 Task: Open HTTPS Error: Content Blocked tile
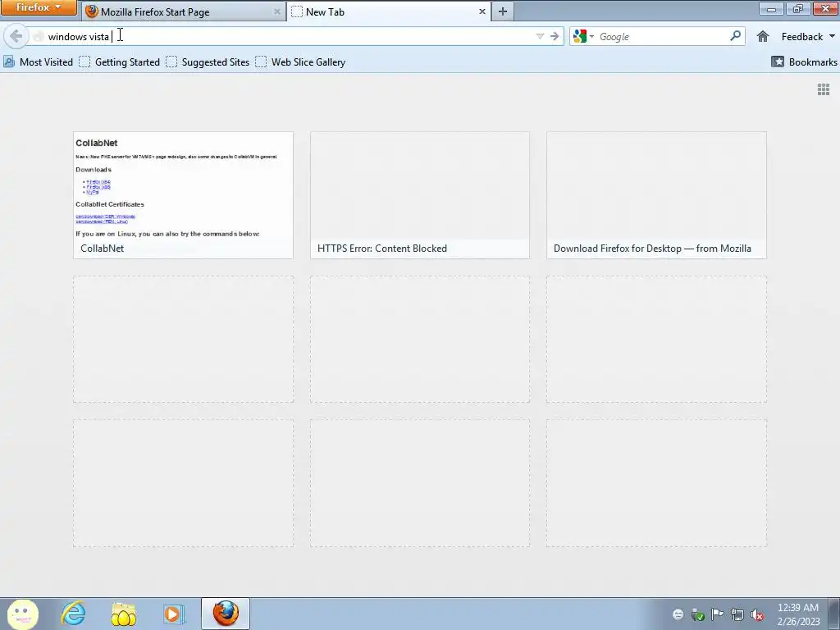pos(420,195)
